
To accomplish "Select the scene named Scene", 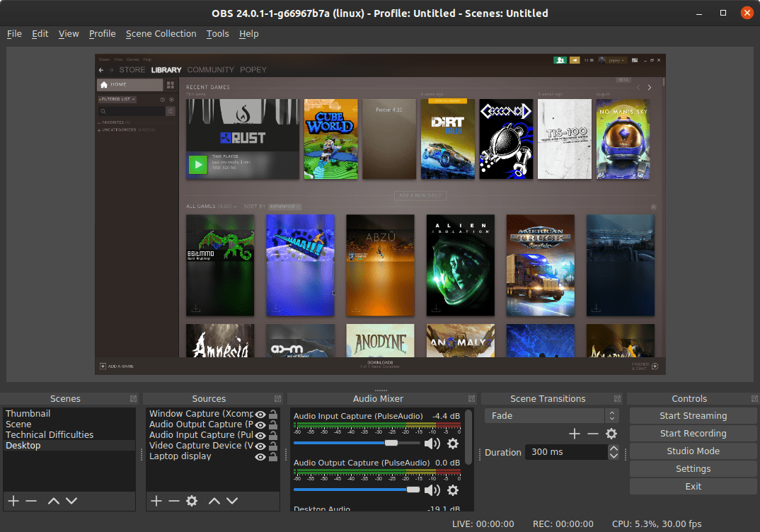I will tap(69, 424).
